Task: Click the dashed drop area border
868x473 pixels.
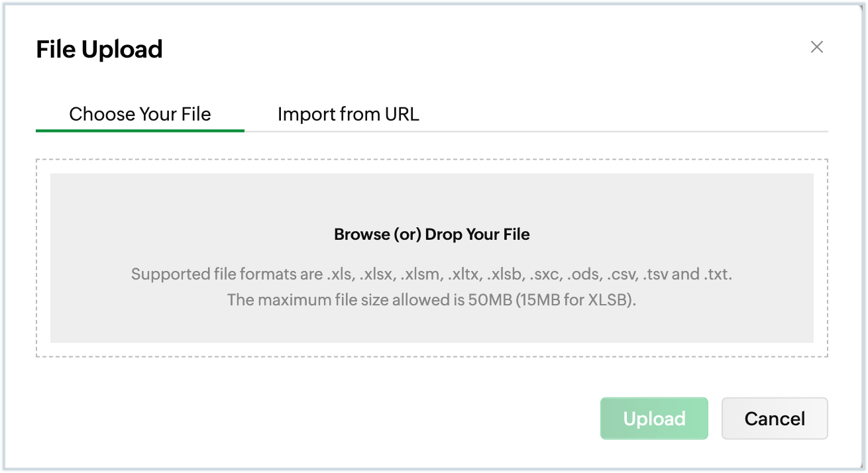Action: 431,158
